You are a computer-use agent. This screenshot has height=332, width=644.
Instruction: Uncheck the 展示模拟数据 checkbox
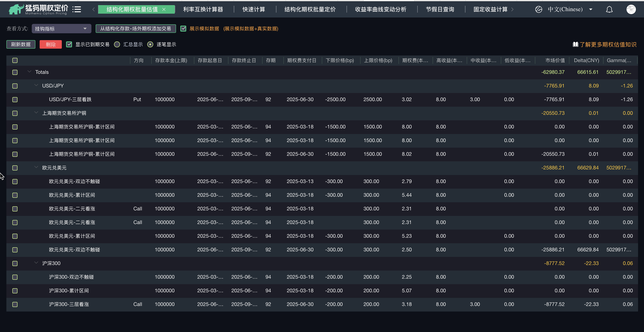coord(183,29)
